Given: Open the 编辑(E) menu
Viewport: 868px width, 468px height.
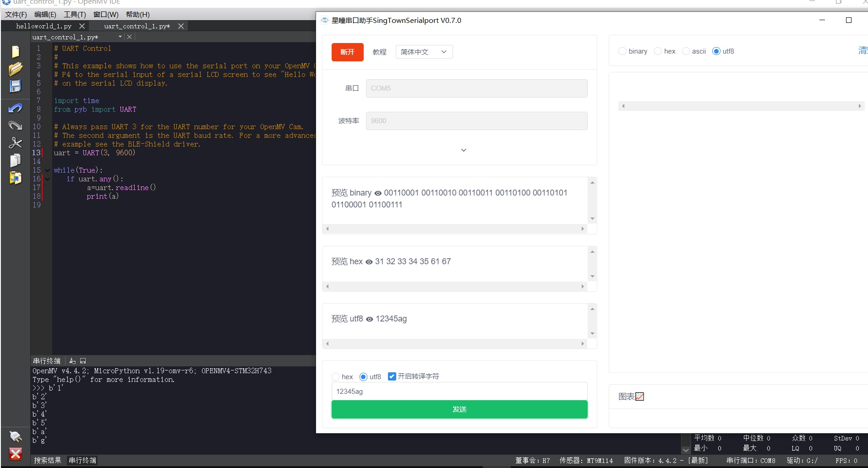Looking at the screenshot, I should point(45,14).
